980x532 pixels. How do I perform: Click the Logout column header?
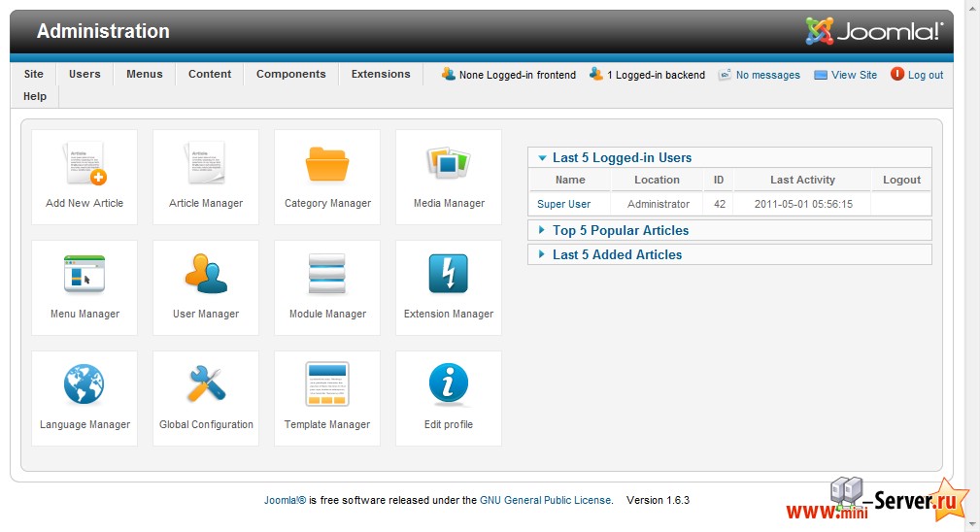[901, 180]
